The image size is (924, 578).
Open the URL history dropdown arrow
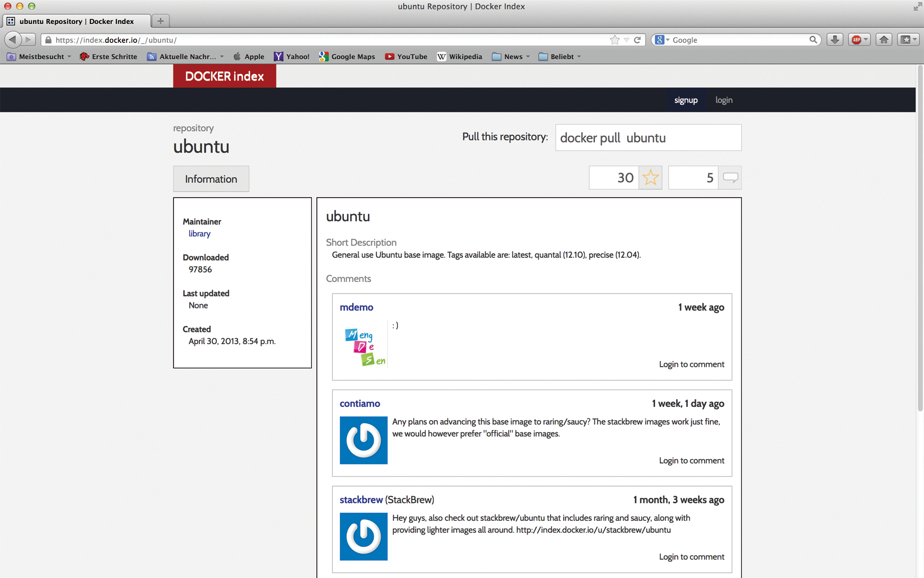[627, 40]
